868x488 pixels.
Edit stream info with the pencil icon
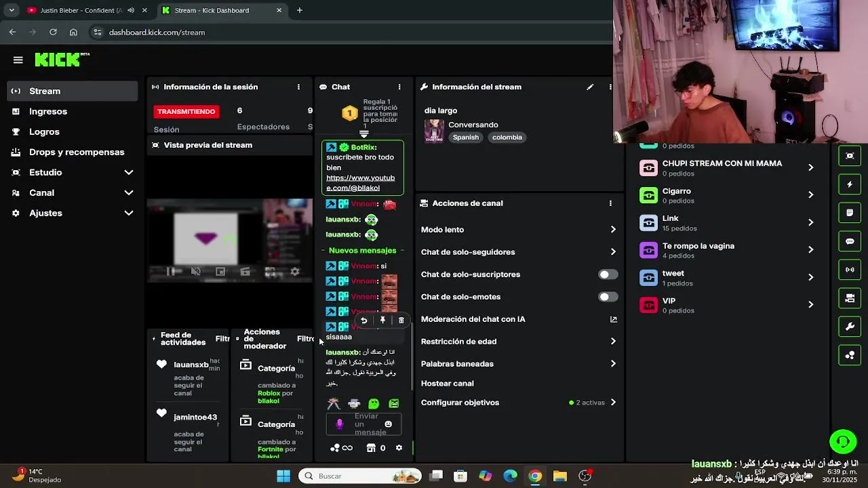pos(590,87)
